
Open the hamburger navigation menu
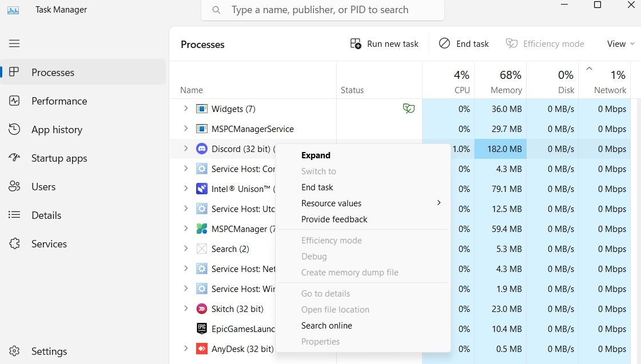pos(14,43)
